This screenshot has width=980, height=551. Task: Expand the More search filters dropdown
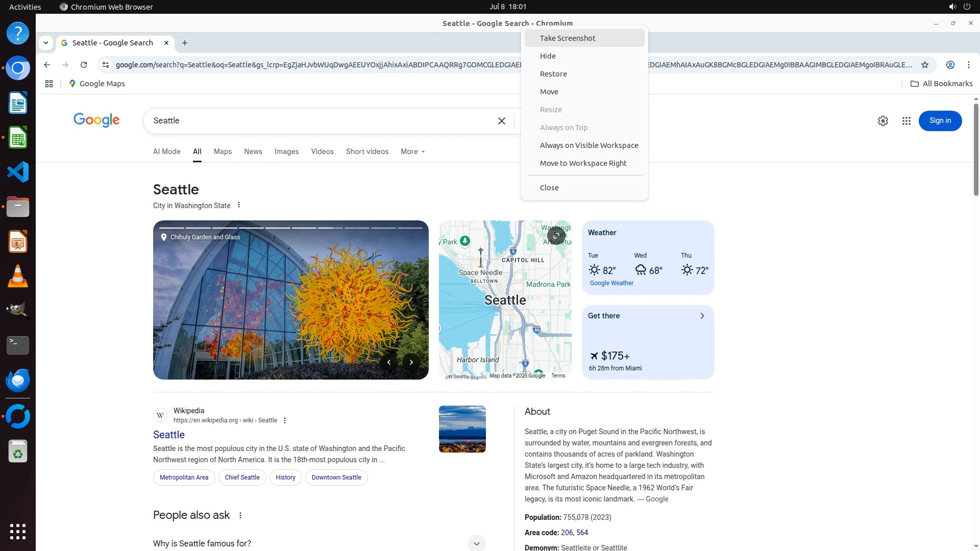[x=412, y=152]
